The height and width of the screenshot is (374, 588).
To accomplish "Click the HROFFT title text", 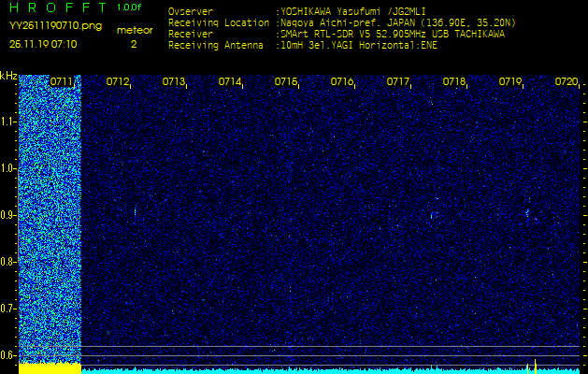I will click(x=58, y=7).
